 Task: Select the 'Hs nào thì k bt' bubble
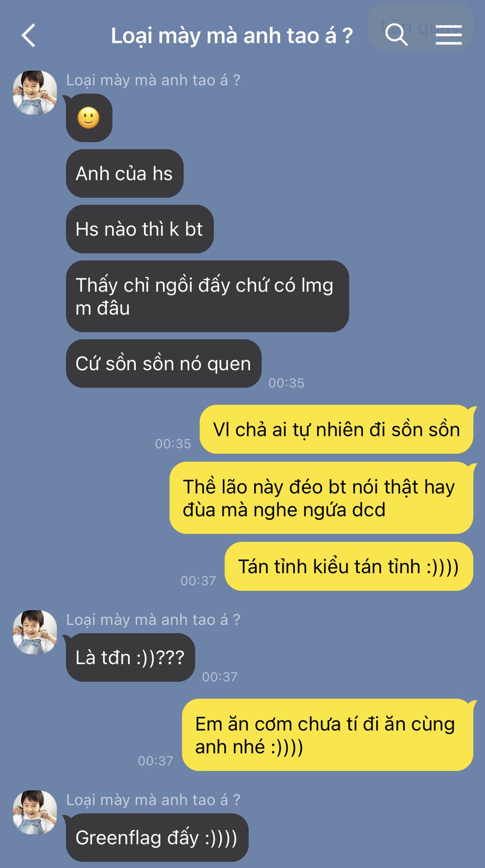(x=140, y=229)
